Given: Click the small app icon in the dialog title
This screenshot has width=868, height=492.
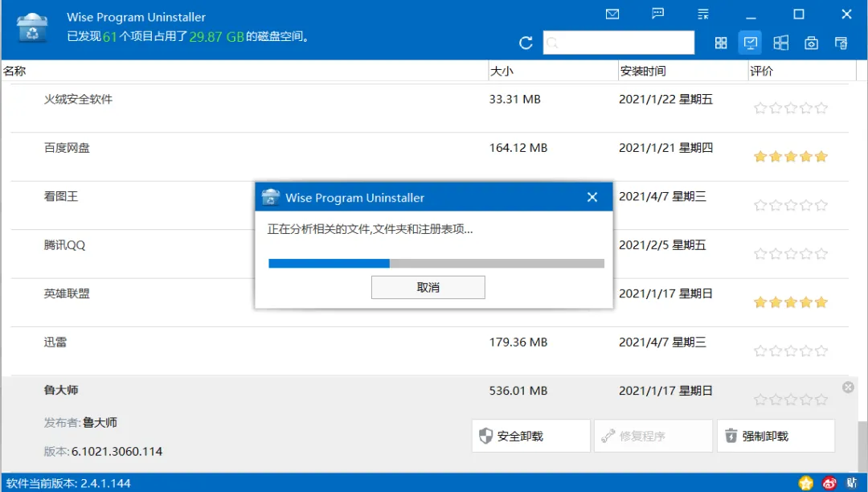Looking at the screenshot, I should tap(271, 197).
